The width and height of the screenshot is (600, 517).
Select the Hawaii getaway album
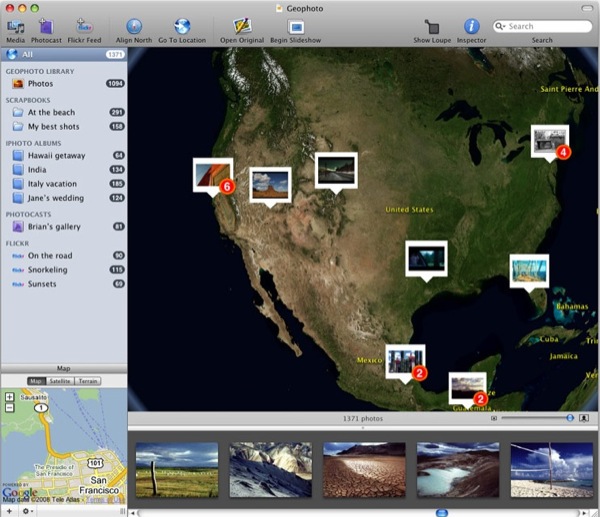(x=62, y=156)
